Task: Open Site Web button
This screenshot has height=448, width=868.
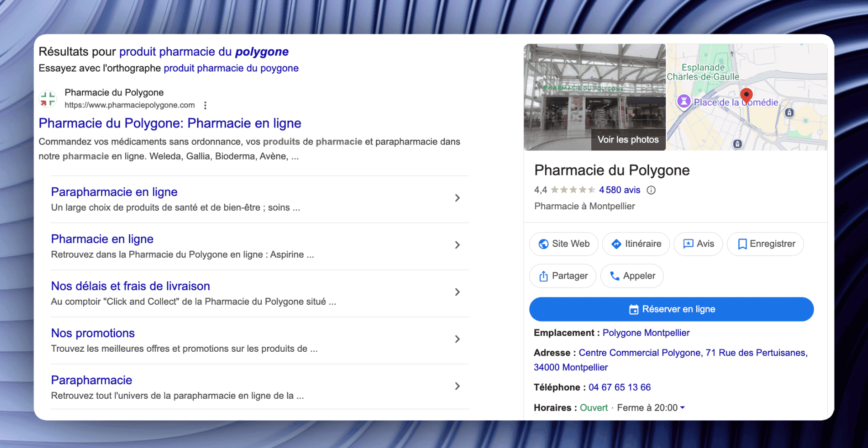Action: click(564, 244)
